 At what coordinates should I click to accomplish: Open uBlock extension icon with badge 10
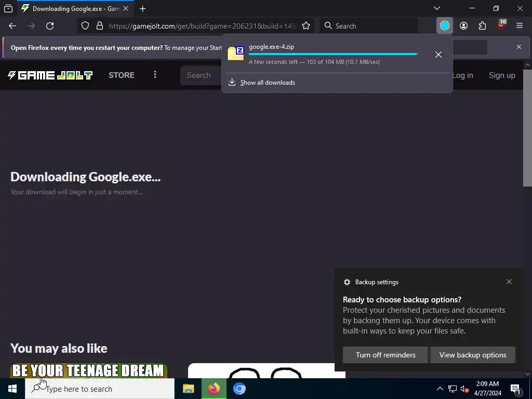501,25
